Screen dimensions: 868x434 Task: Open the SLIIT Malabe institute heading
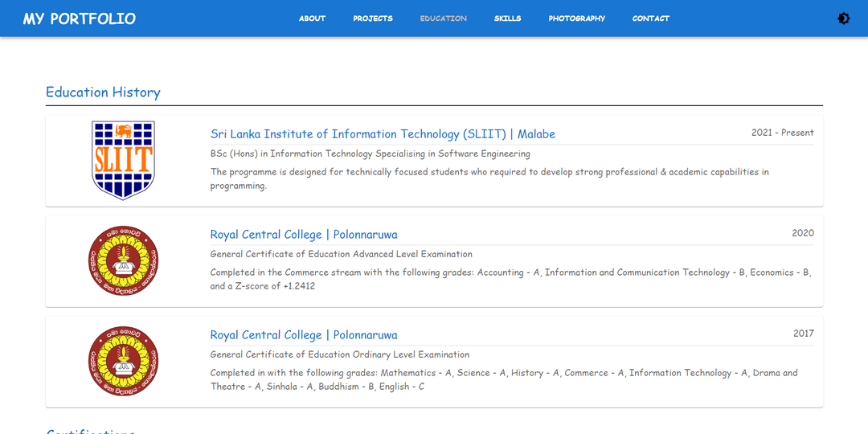click(x=383, y=134)
